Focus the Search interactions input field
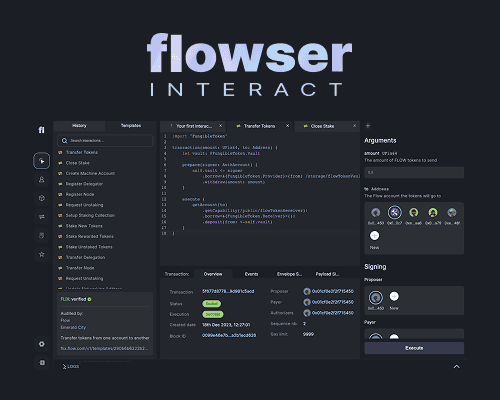Screen dimensions: 500x400 coord(105,141)
